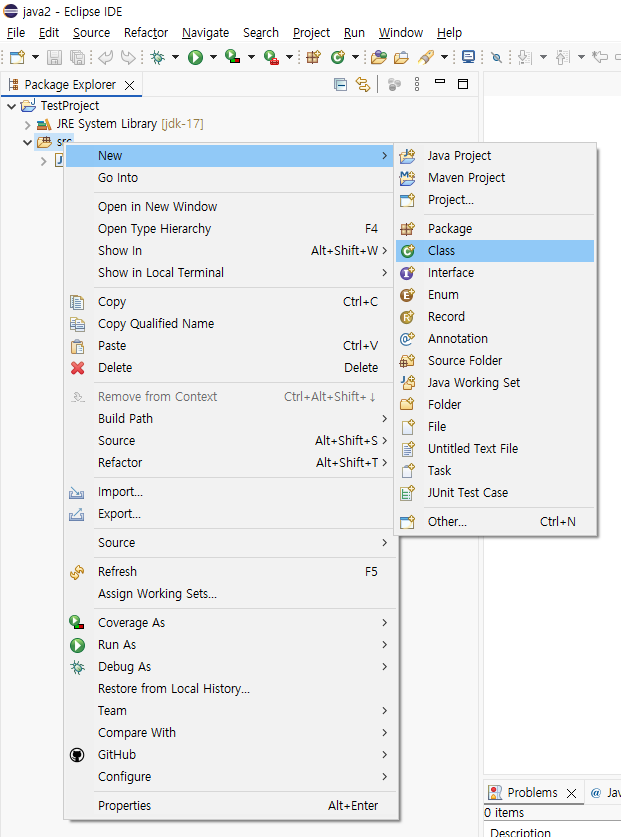
Task: Click Java Working Set icon in submenu
Action: [407, 383]
